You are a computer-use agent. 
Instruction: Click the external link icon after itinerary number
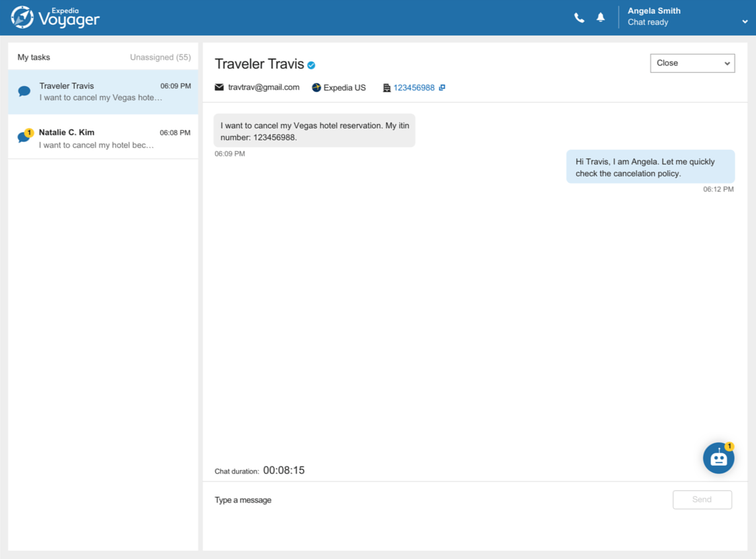pos(442,88)
